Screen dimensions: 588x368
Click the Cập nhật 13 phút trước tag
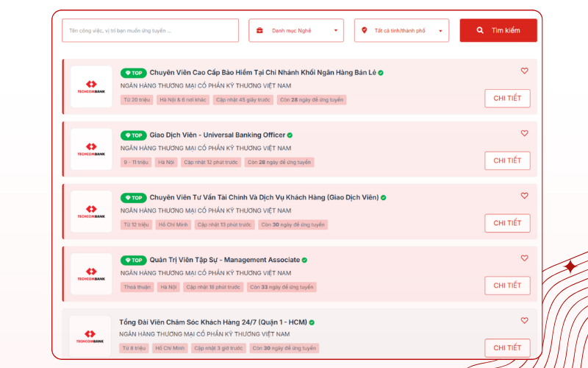(225, 224)
